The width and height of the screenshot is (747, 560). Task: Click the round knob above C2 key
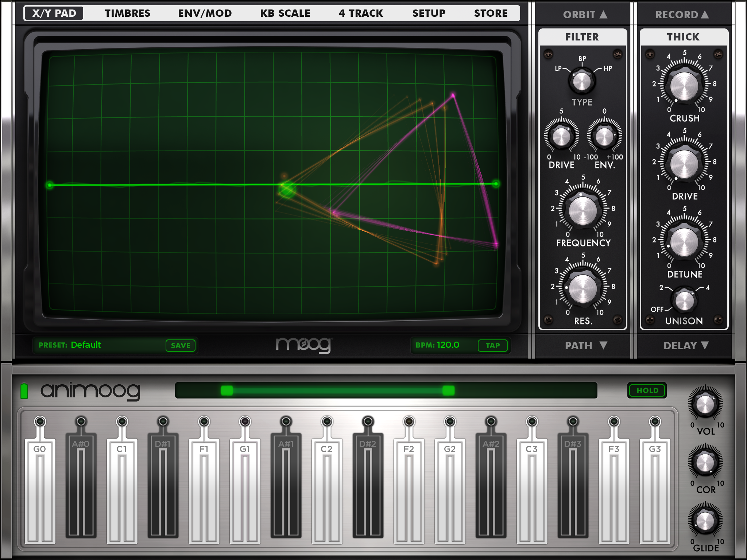(327, 421)
